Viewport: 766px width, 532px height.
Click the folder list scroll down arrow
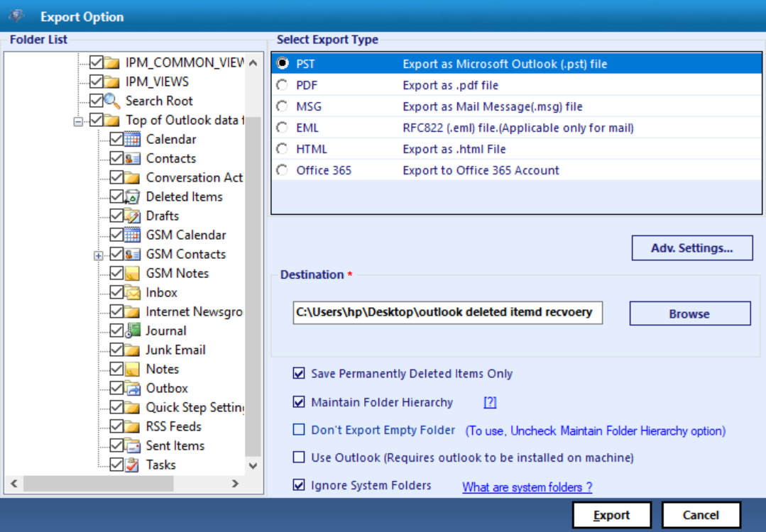[x=253, y=465]
